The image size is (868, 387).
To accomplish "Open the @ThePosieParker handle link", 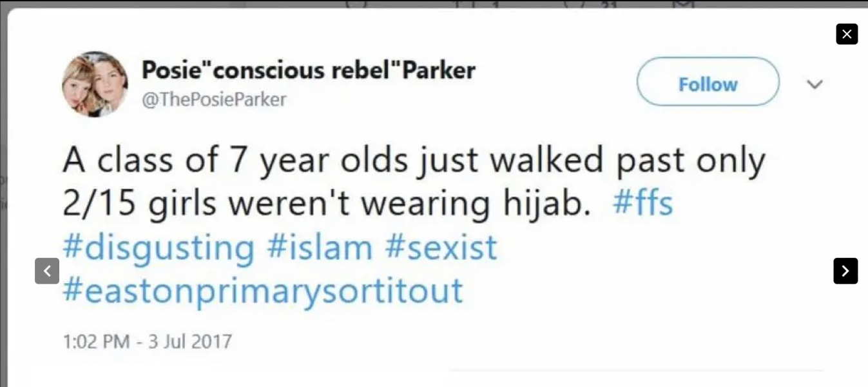I will click(213, 99).
